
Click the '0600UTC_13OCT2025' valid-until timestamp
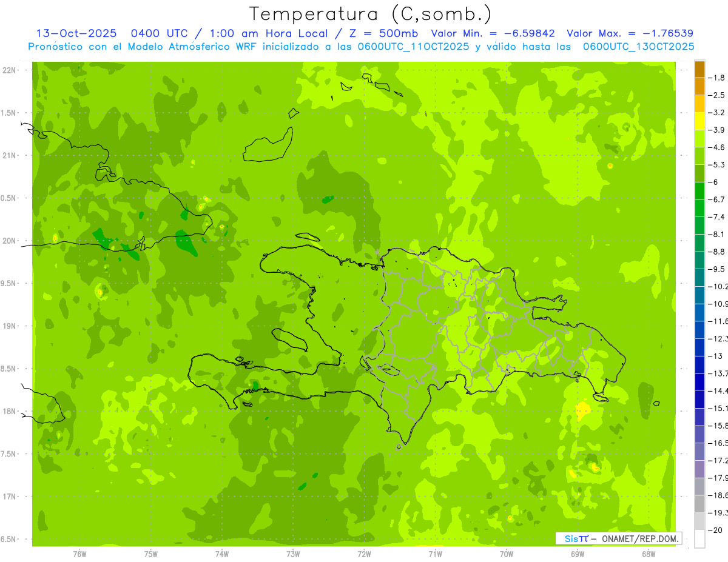click(638, 47)
